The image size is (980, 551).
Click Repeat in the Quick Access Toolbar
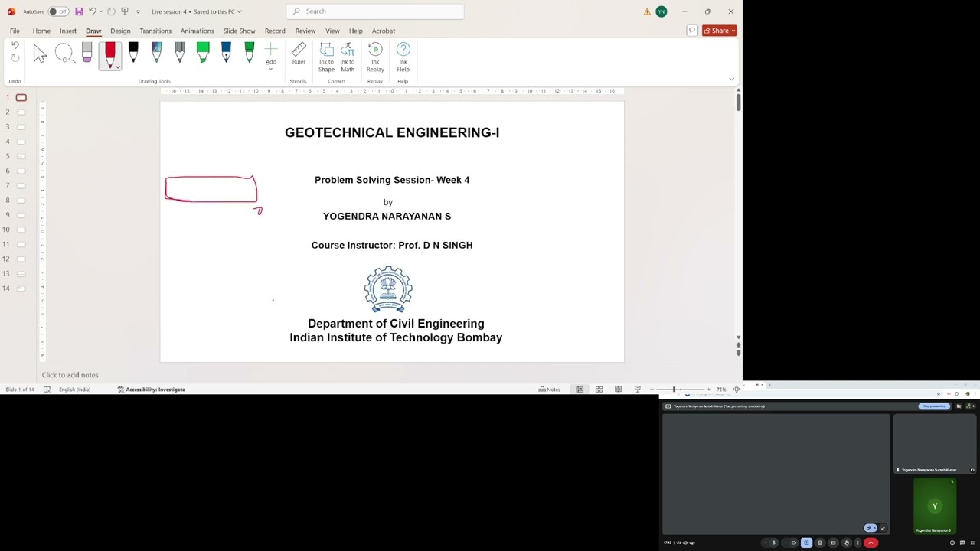[111, 11]
